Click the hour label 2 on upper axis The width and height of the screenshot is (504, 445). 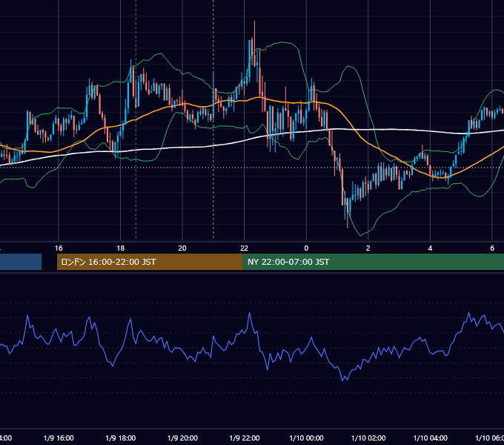(368, 248)
